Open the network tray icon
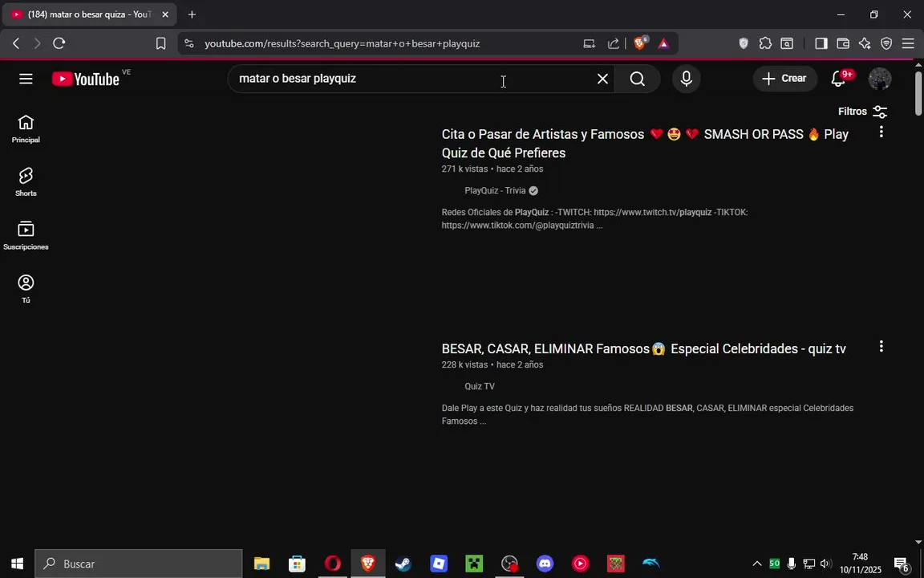The width and height of the screenshot is (924, 578). [809, 564]
